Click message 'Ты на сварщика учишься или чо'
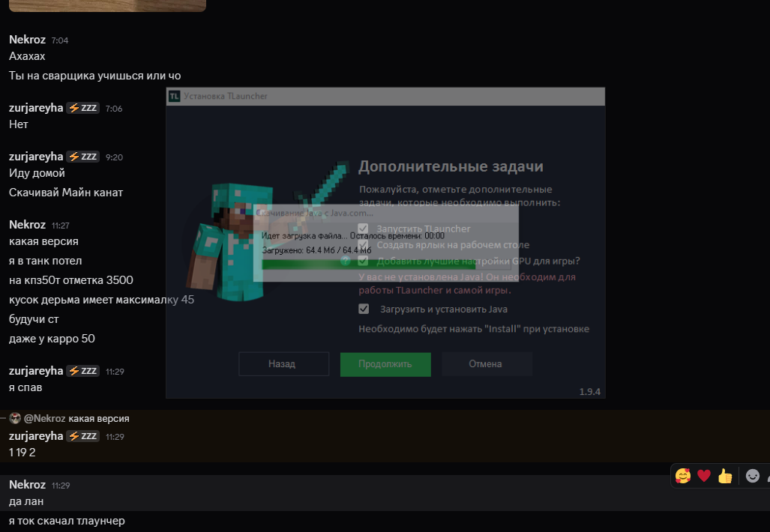770x532 pixels. click(x=94, y=76)
